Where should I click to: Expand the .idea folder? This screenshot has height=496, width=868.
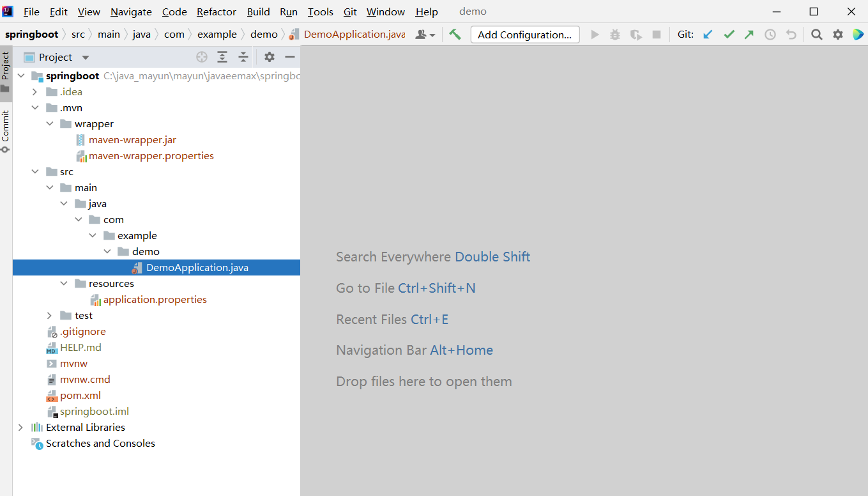point(35,92)
